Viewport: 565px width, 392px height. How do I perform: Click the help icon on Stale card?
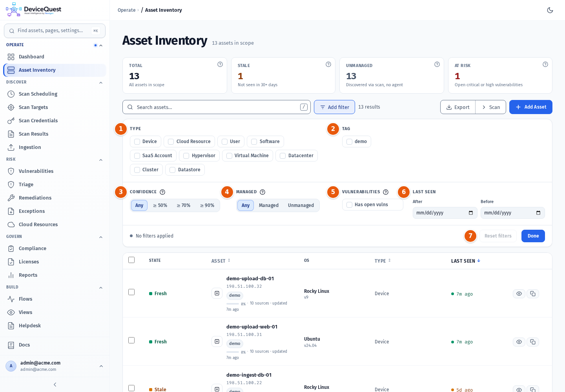[328, 64]
